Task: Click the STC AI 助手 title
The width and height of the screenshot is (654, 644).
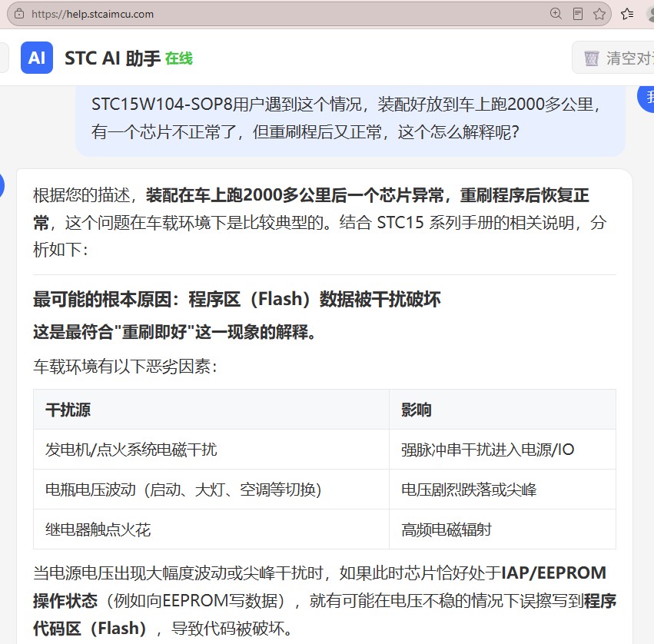Action: [x=113, y=58]
